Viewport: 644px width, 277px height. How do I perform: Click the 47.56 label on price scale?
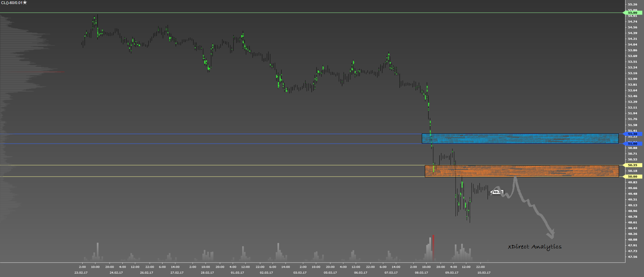(633, 257)
